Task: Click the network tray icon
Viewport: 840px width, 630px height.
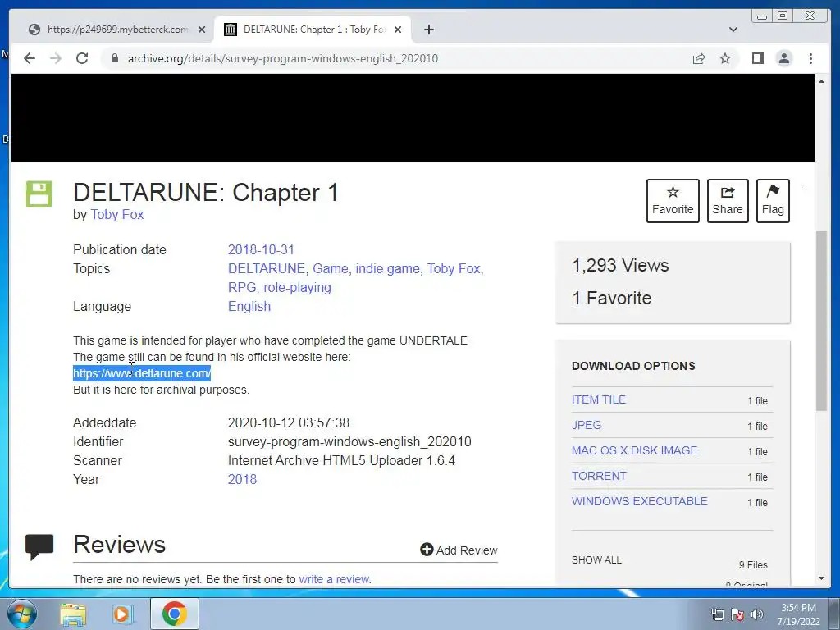Action: (717, 614)
